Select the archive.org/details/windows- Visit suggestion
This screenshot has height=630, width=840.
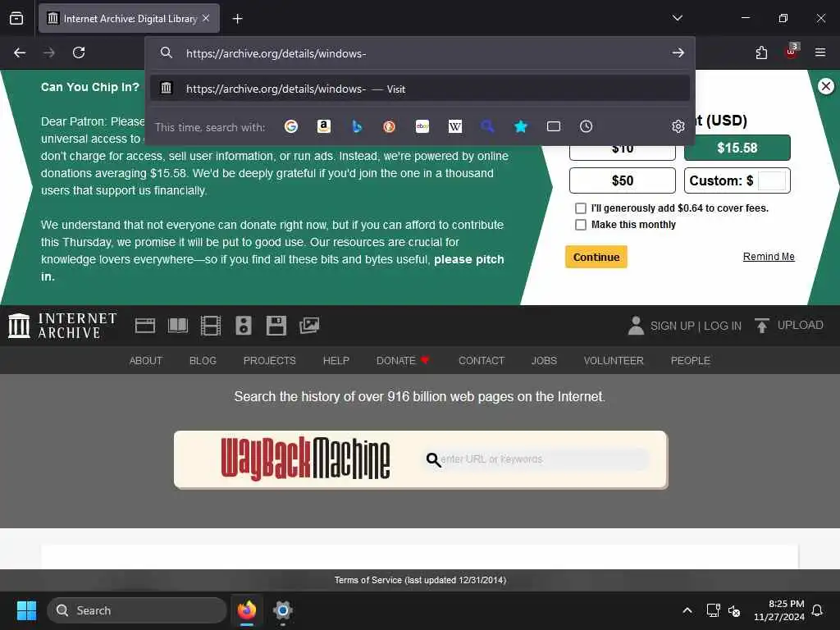[x=420, y=89]
